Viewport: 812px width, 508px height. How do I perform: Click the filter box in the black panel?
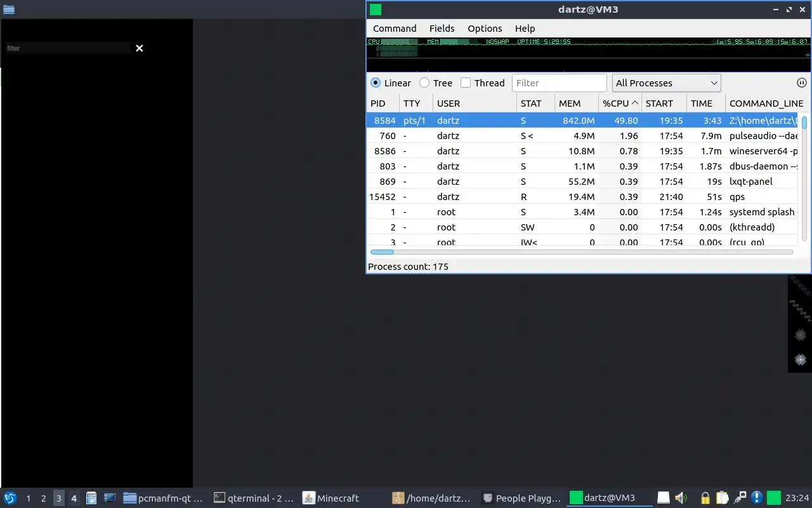tap(67, 48)
